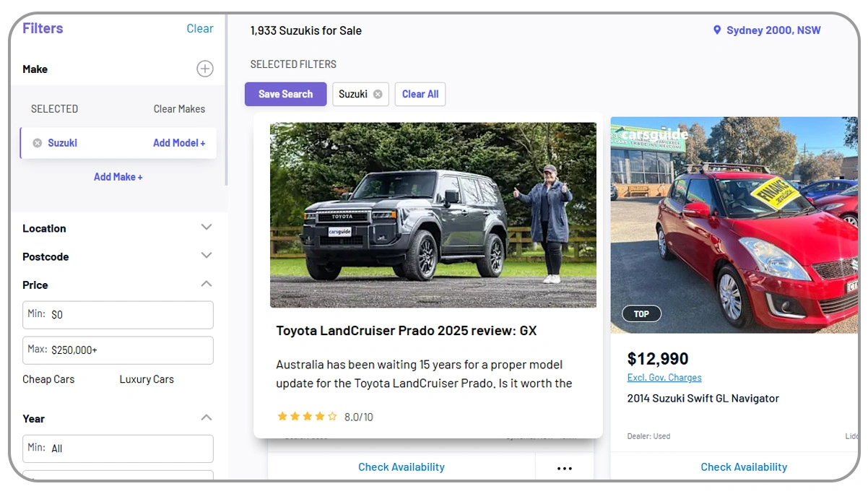Dismiss the Suzuki filter chip with its x icon

378,94
